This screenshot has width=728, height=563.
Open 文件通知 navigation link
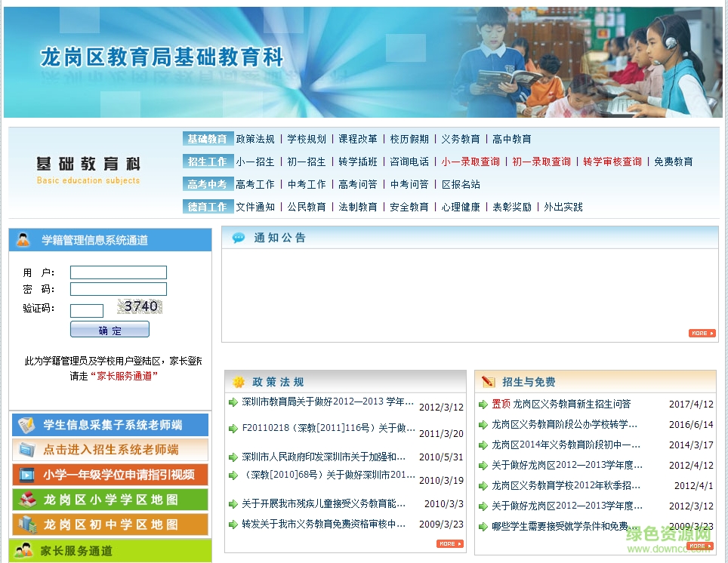(255, 207)
